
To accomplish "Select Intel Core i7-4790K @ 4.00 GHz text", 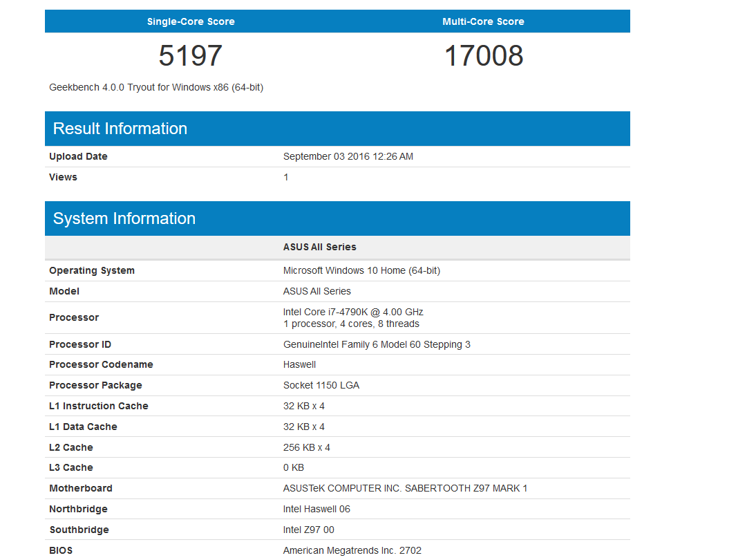I will (x=353, y=312).
